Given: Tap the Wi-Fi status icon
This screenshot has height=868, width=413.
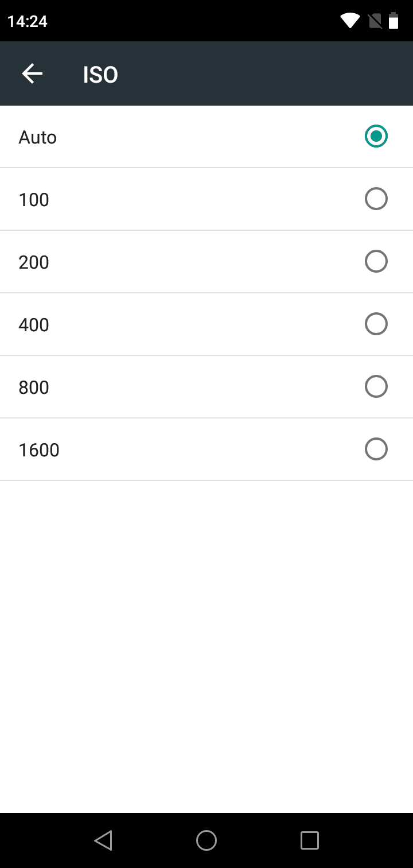Looking at the screenshot, I should tap(349, 21).
